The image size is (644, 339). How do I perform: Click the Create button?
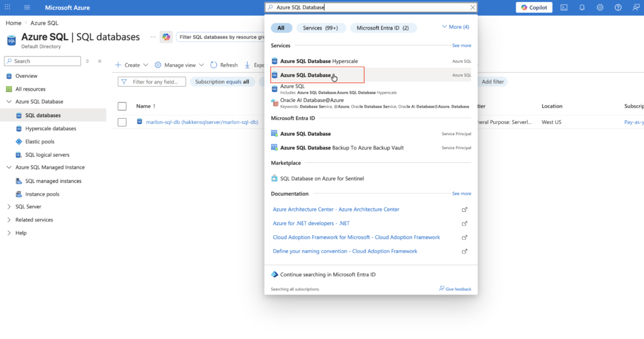pos(128,65)
